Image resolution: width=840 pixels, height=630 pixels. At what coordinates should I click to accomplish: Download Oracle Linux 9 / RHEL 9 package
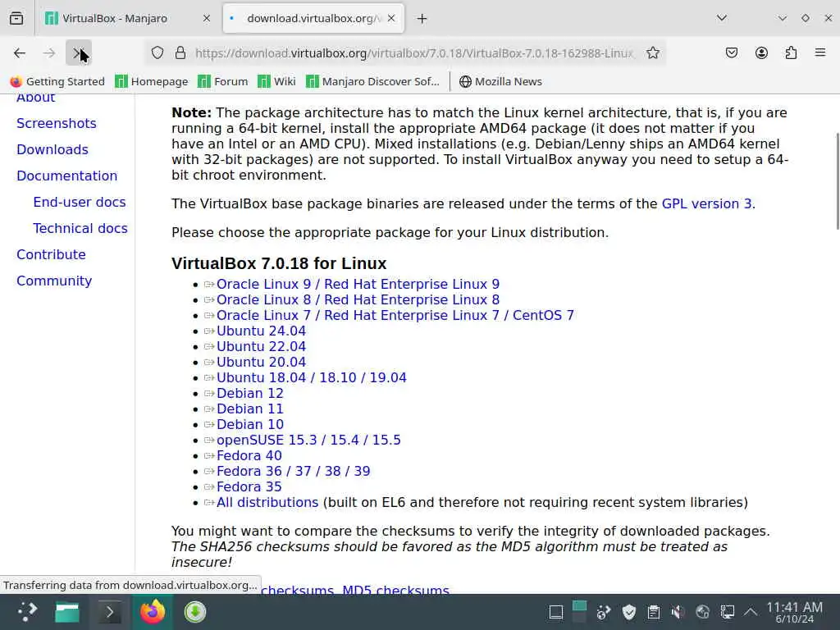pos(358,284)
